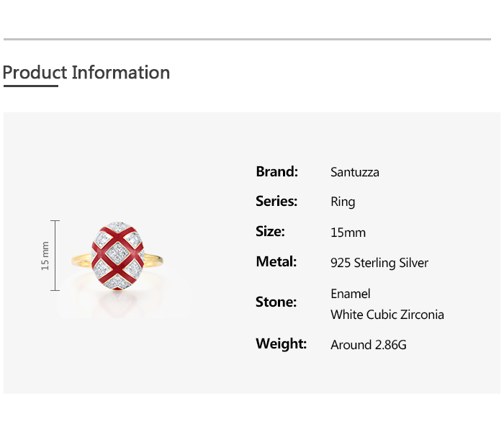This screenshot has width=504, height=437.
Task: Select the White Cubic Zirconia text
Action: 387,315
